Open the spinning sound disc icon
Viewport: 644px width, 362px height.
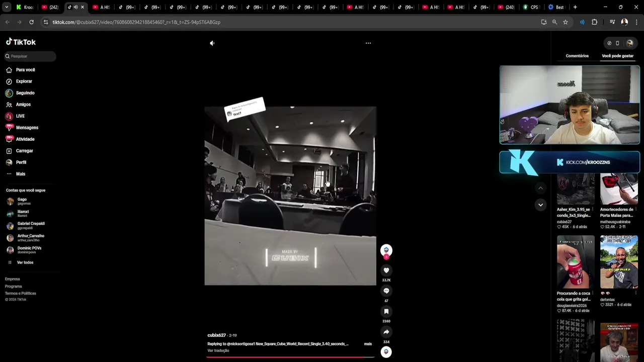click(x=386, y=352)
